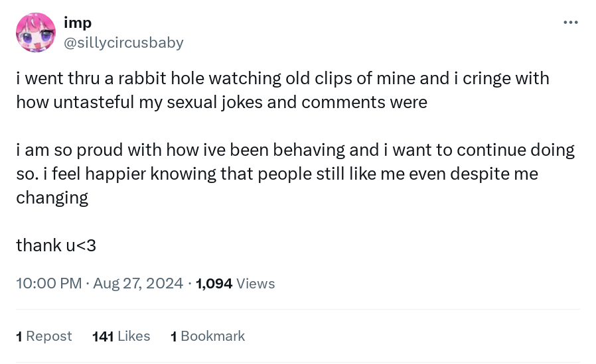
Task: Select the Views label
Action: pyautogui.click(x=256, y=284)
